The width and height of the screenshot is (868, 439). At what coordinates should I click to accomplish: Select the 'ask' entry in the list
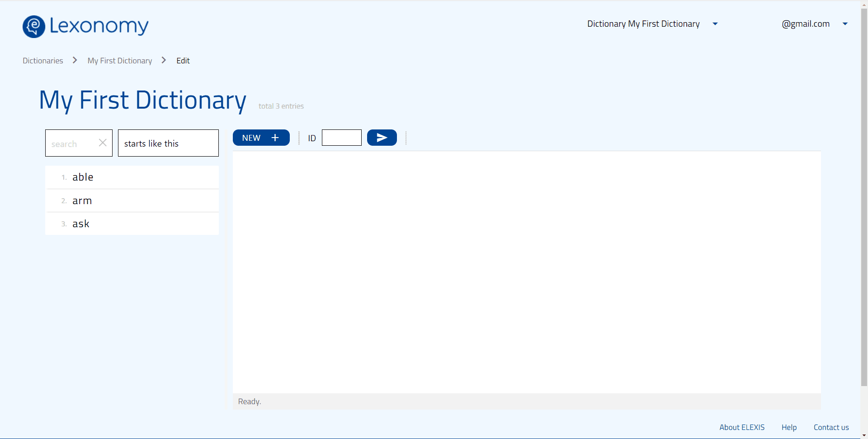[x=81, y=223]
